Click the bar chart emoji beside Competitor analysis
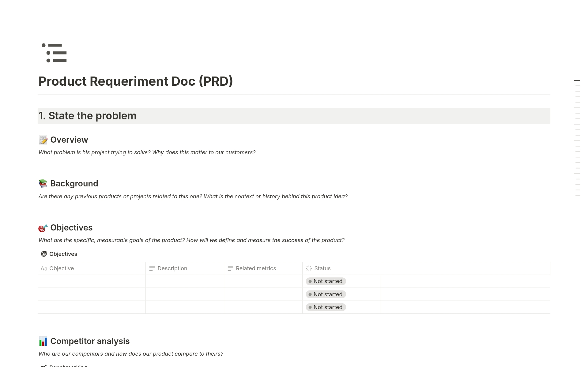 43,341
